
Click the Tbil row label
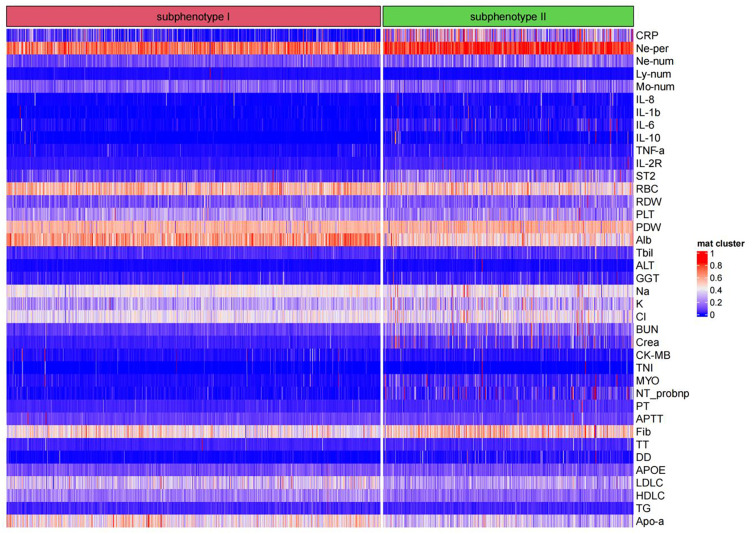click(x=644, y=253)
